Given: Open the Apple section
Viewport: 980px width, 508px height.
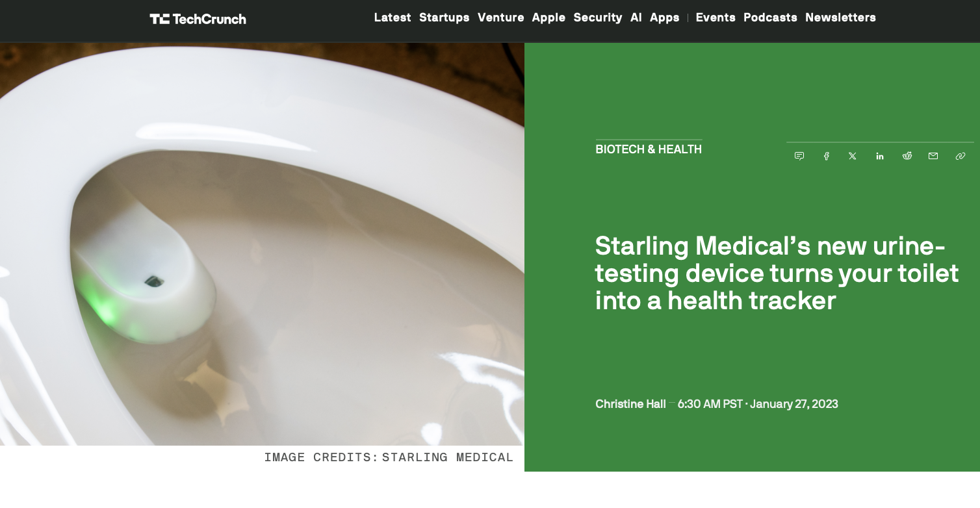Looking at the screenshot, I should pyautogui.click(x=548, y=18).
